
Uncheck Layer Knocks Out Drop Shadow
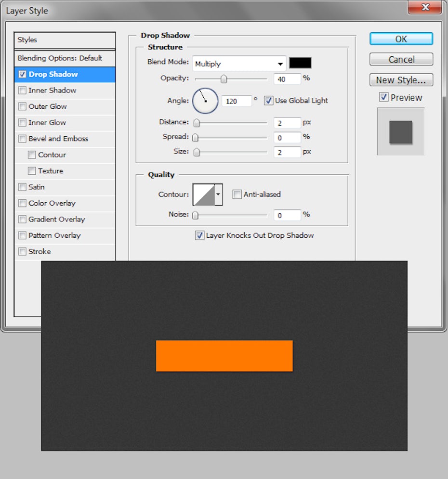(199, 235)
